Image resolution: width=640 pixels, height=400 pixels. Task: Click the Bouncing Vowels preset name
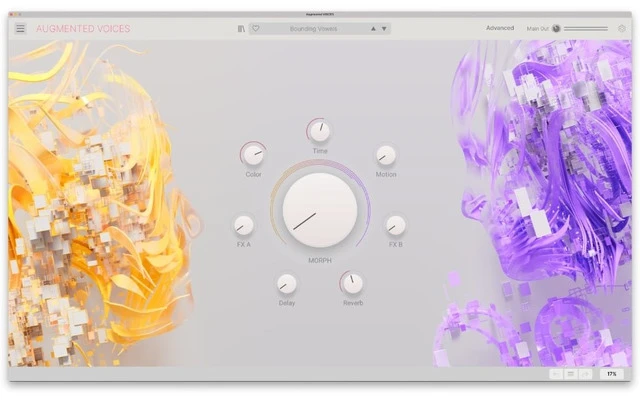point(313,29)
